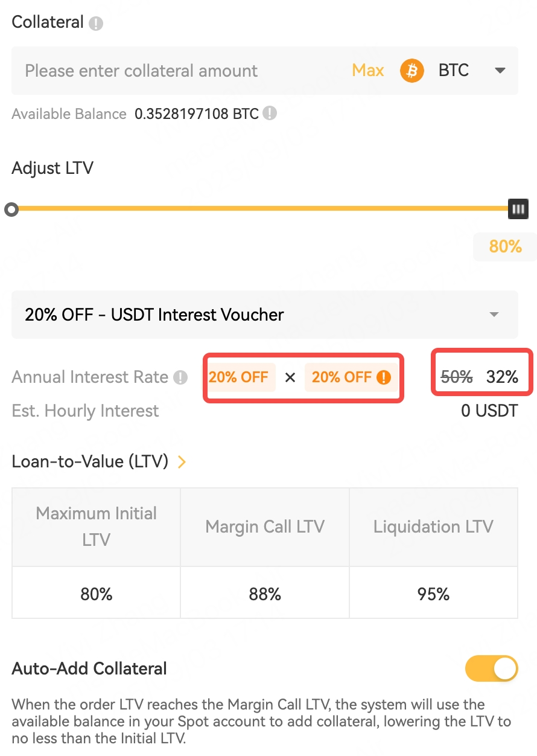The width and height of the screenshot is (537, 756).
Task: Expand the Loan-to-Value LTV details chevron
Action: (x=182, y=461)
